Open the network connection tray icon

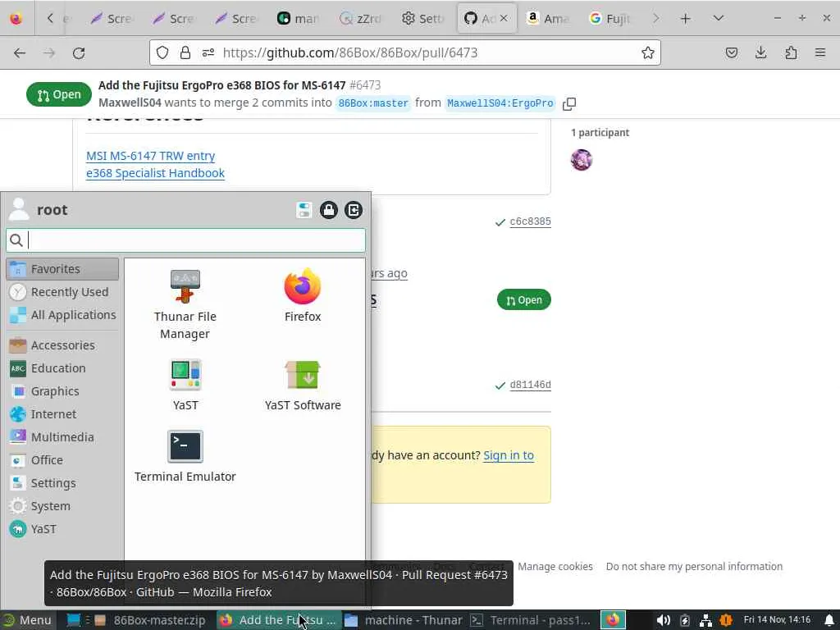[x=706, y=620]
